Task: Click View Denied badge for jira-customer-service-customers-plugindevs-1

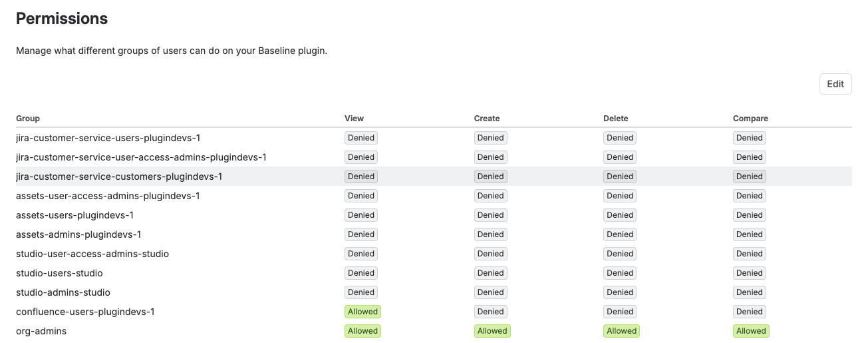Action: [x=361, y=176]
